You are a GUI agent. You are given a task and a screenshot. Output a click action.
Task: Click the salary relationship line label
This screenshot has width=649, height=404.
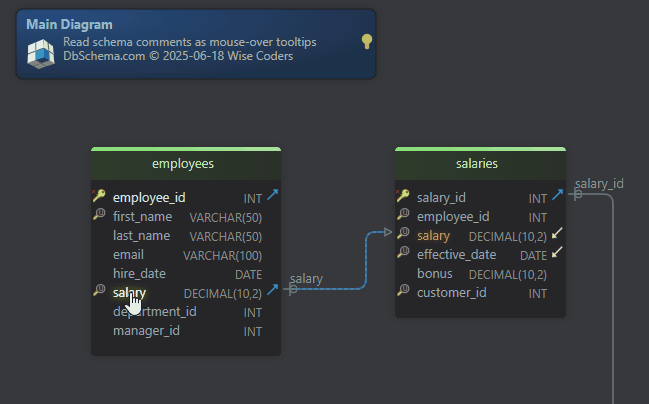pos(306,279)
